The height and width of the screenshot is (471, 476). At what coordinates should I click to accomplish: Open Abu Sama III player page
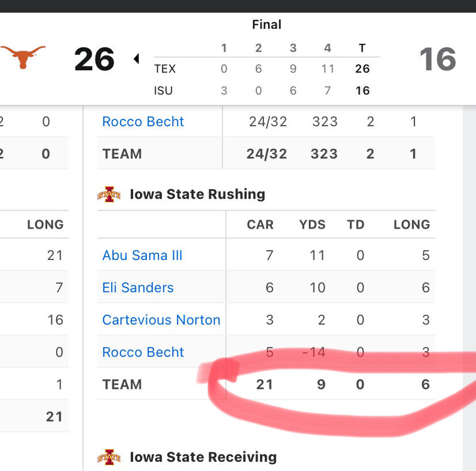coord(142,256)
